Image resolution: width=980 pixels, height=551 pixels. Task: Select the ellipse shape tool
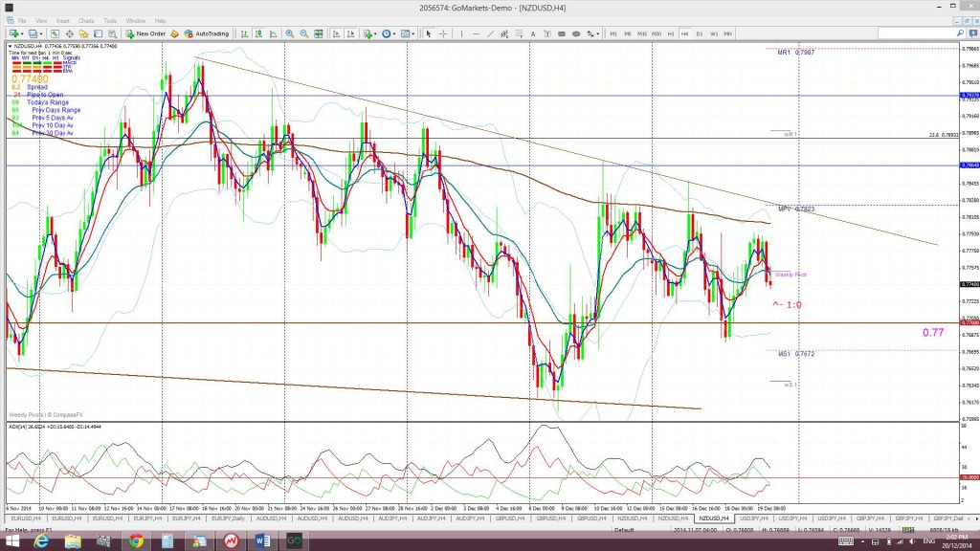[576, 33]
